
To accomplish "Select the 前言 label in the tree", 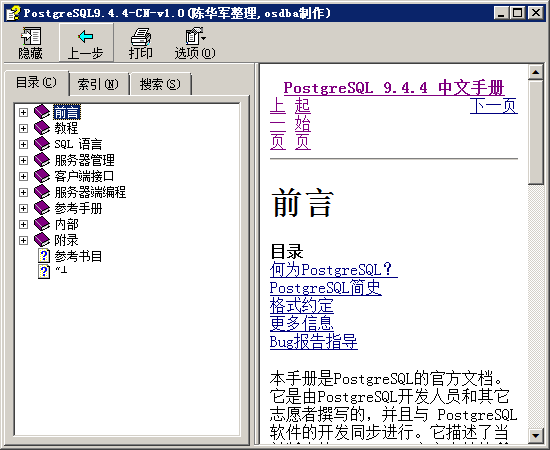I will click(x=67, y=112).
